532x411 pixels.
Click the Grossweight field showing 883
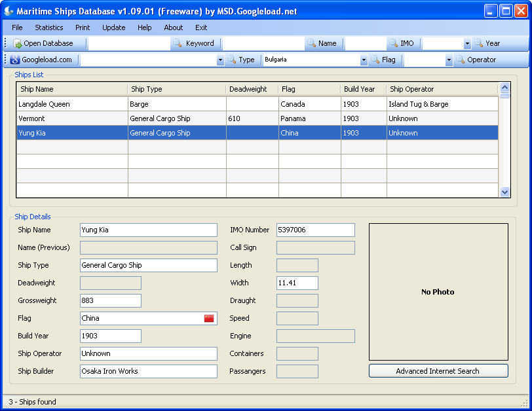[x=111, y=300]
